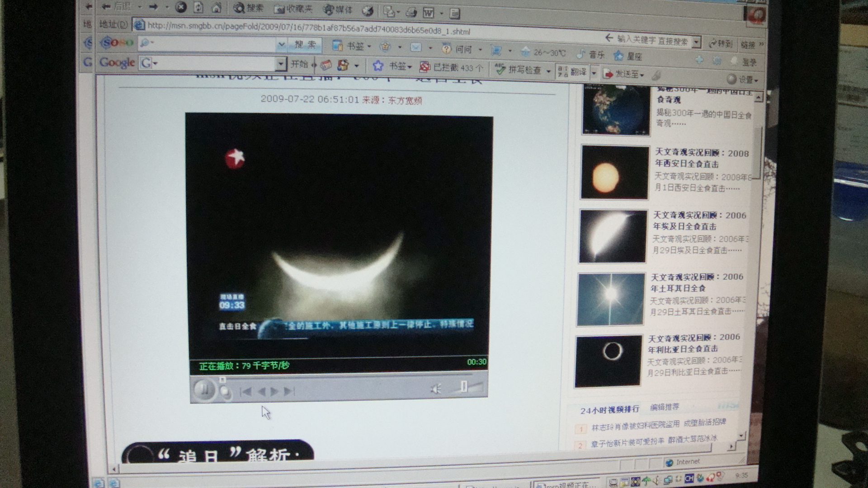
Task: Stop the video with the stop button
Action: tap(225, 392)
